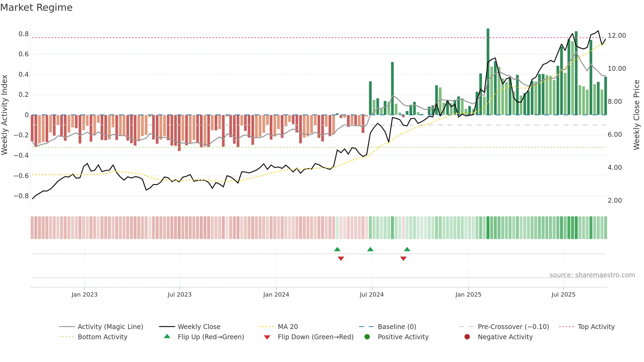This screenshot has width=644, height=362.
Task: Hide the Baseline (0) series via legend
Action: 387,327
